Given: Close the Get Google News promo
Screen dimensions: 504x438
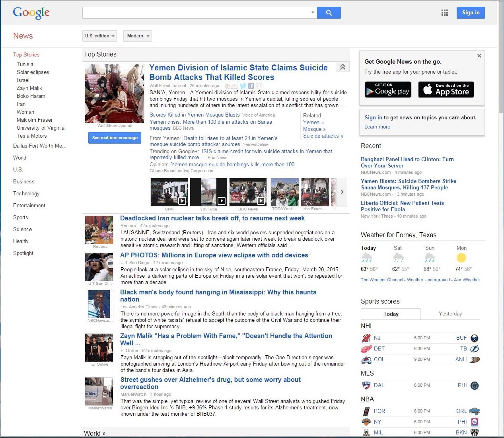Looking at the screenshot, I should coord(479,56).
